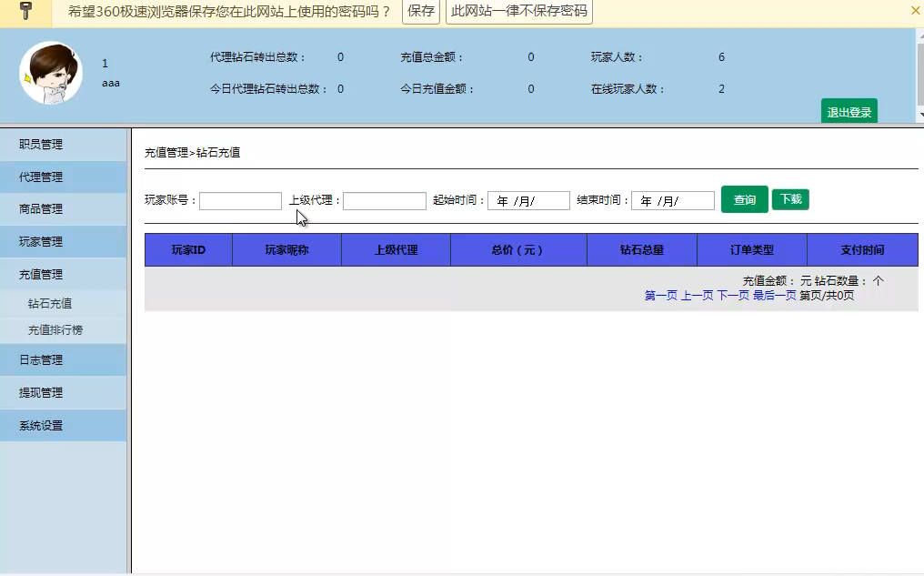924x576 pixels.
Task: Click the 退出登录 logout button
Action: click(849, 111)
